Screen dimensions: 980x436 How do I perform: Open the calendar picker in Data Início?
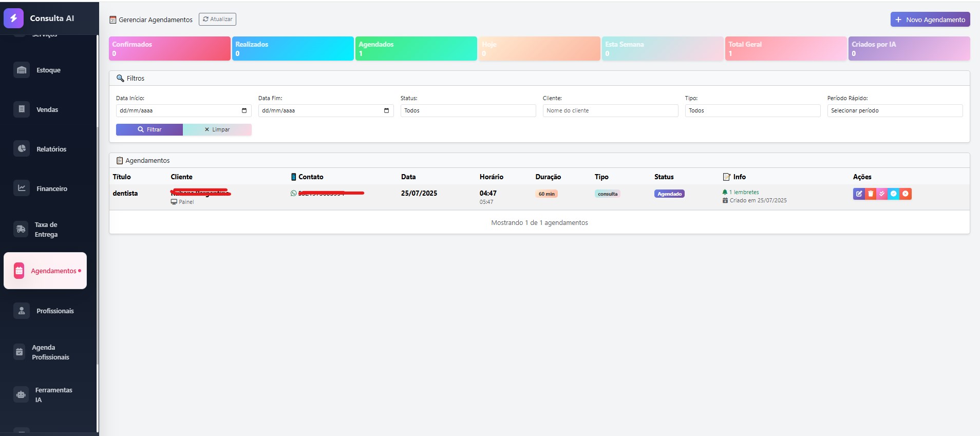pos(244,110)
